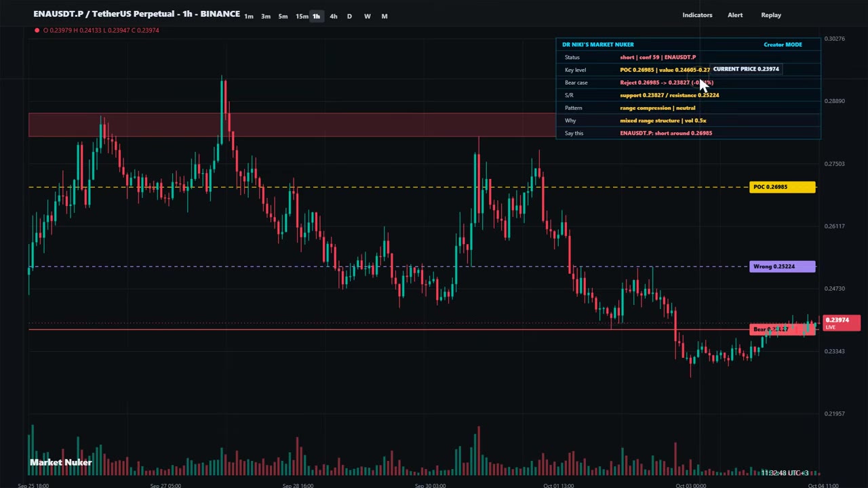Select the red Bear level label
The width and height of the screenshot is (868, 488).
(x=783, y=329)
